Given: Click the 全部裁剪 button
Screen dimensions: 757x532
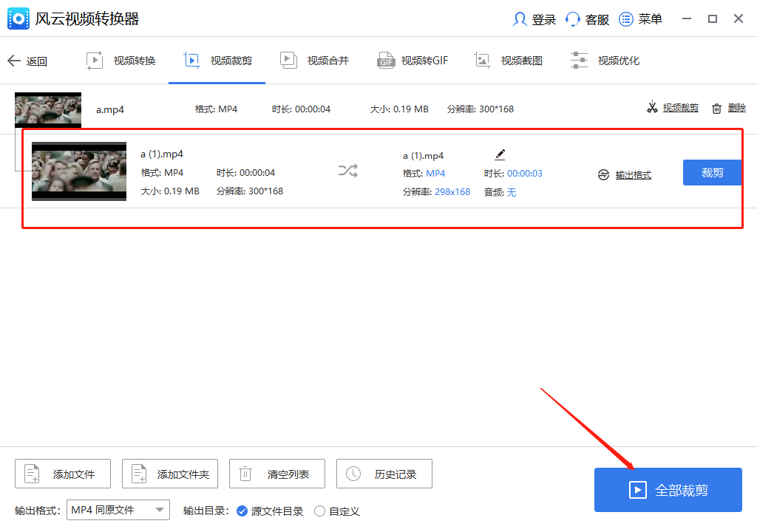Looking at the screenshot, I should [668, 490].
